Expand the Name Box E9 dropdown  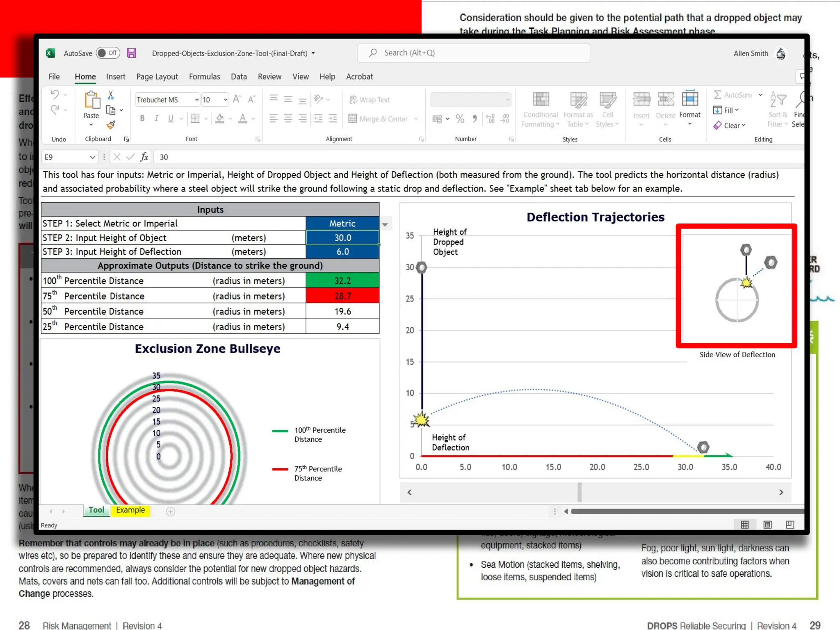92,157
